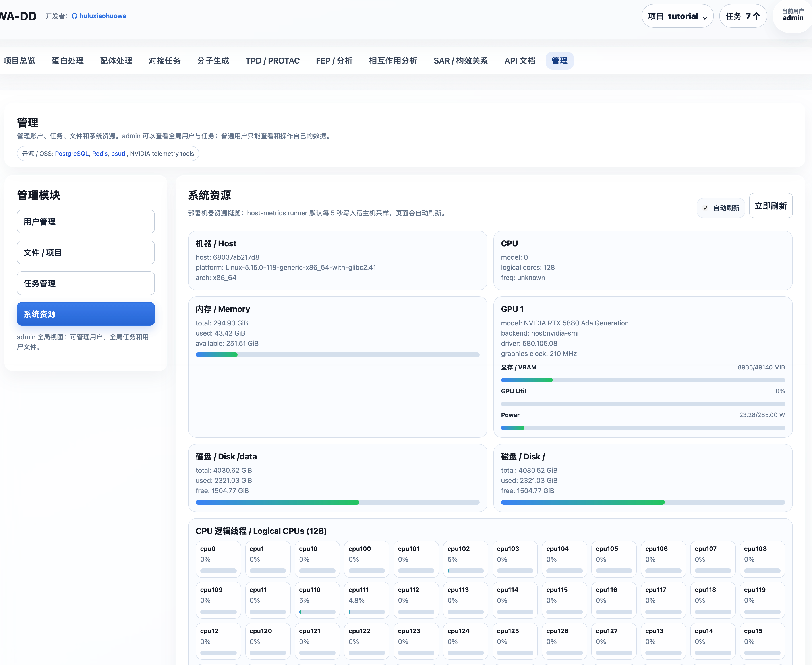Click GPU model NVIDIA RTX 5880 text
This screenshot has width=812, height=665.
tap(565, 323)
